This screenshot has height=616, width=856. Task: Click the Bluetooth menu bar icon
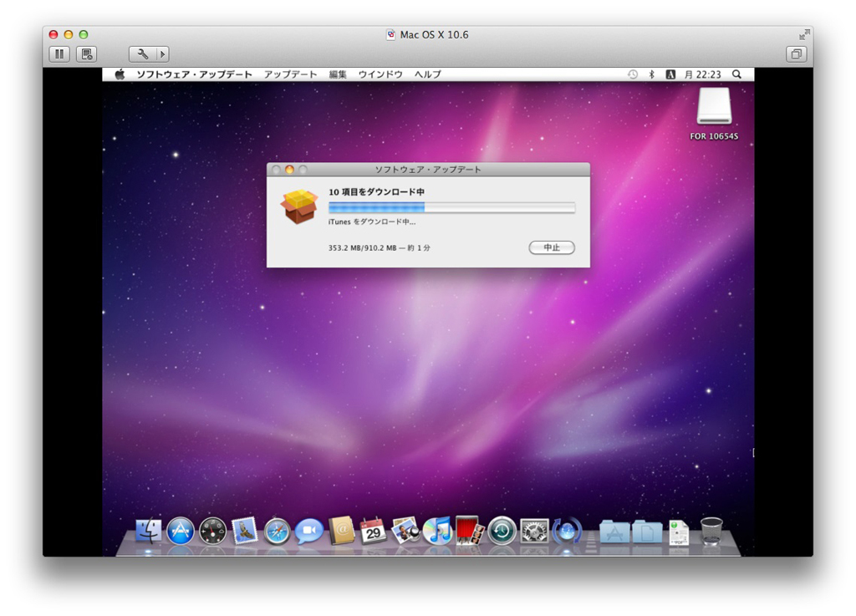click(651, 74)
